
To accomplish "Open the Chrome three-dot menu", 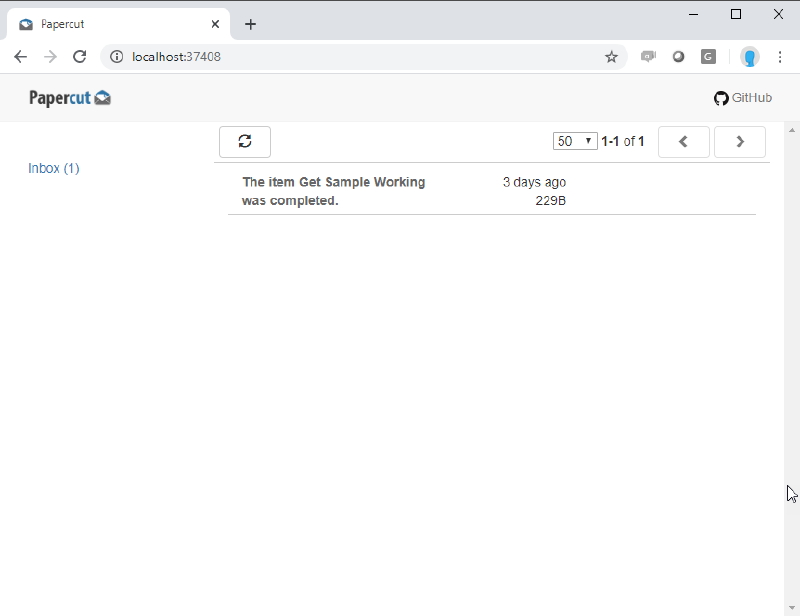I will pyautogui.click(x=780, y=57).
